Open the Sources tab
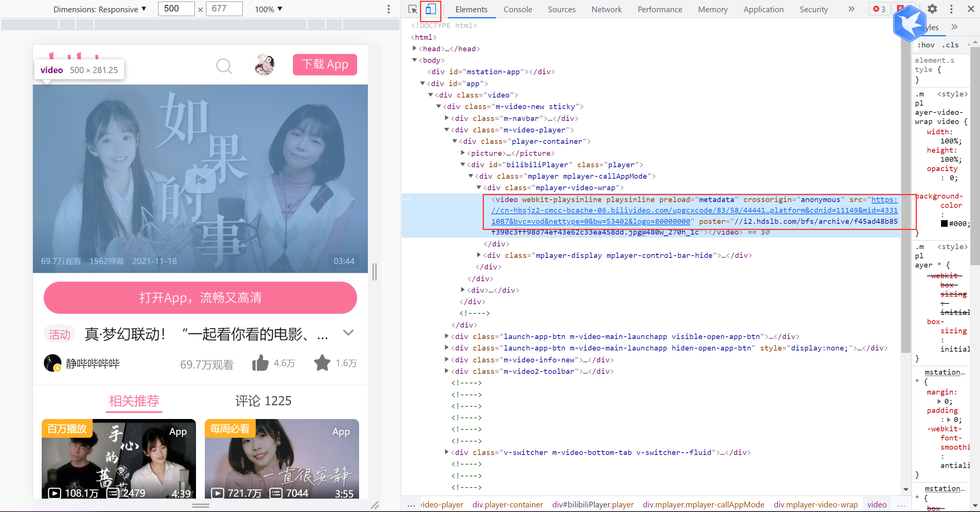980x512 pixels. coord(562,9)
